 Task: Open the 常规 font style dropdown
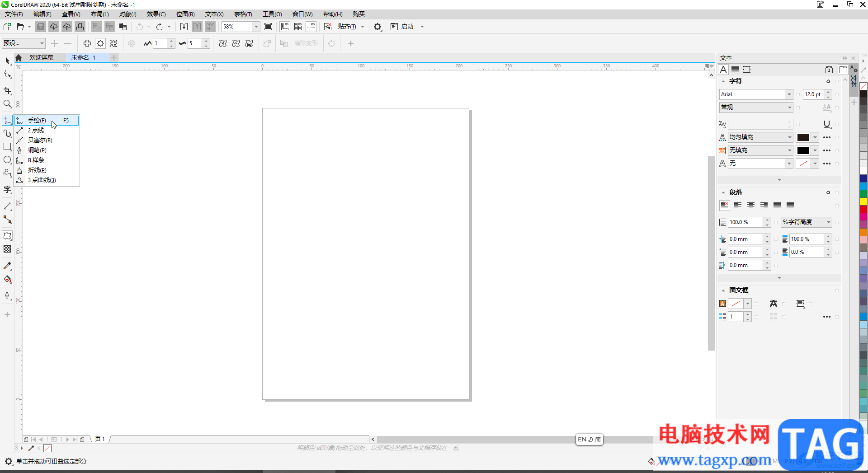[789, 108]
